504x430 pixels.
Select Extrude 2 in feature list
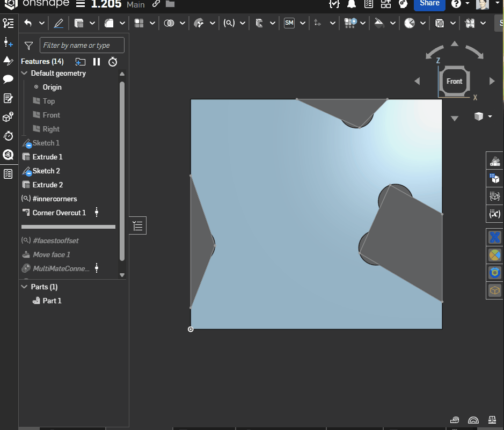click(x=47, y=185)
